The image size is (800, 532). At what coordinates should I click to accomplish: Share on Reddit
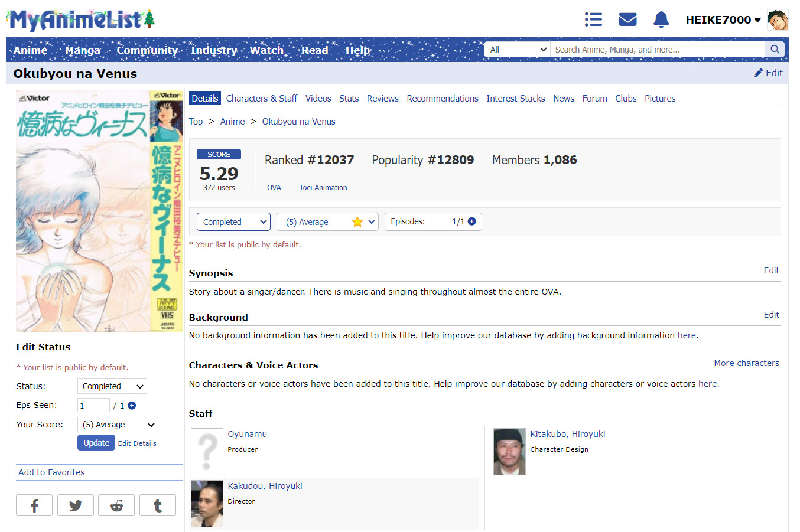[x=116, y=505]
